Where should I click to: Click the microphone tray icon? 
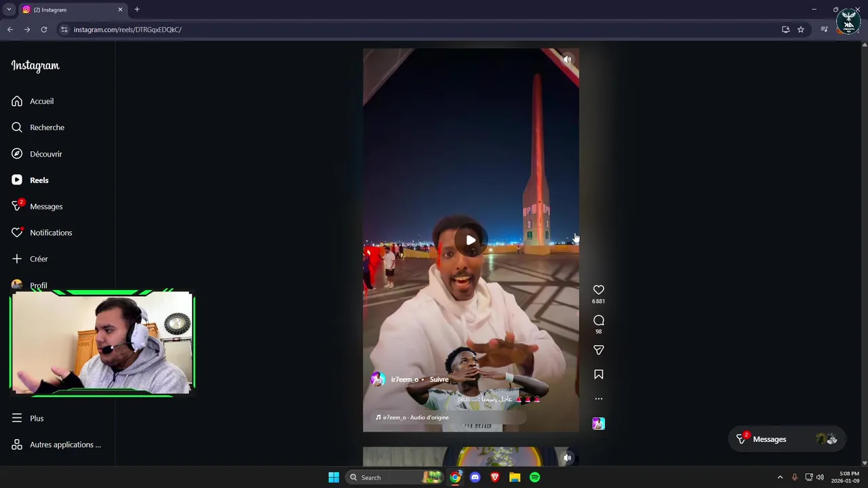click(794, 477)
